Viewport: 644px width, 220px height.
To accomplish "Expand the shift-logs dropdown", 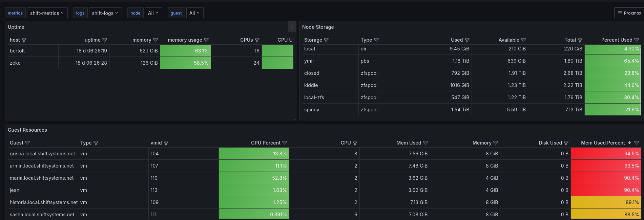I will click(x=105, y=13).
